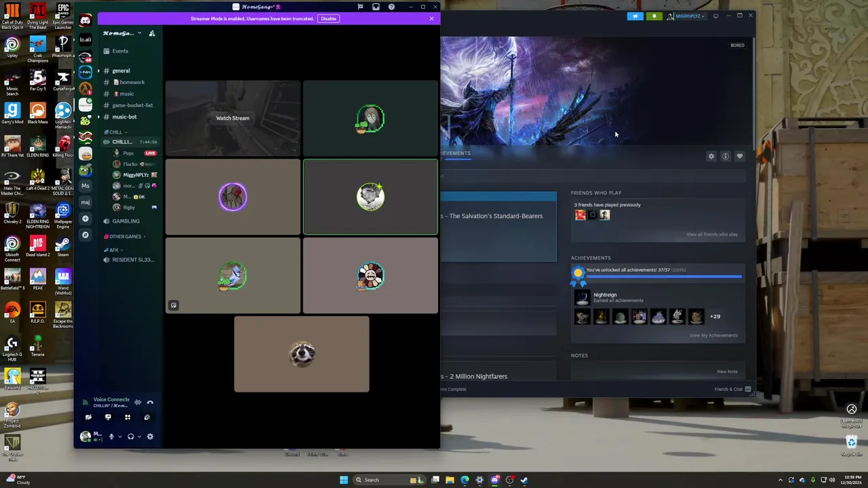Image resolution: width=868 pixels, height=488 pixels.
Task: Show hidden icons in system tray
Action: pos(781,480)
